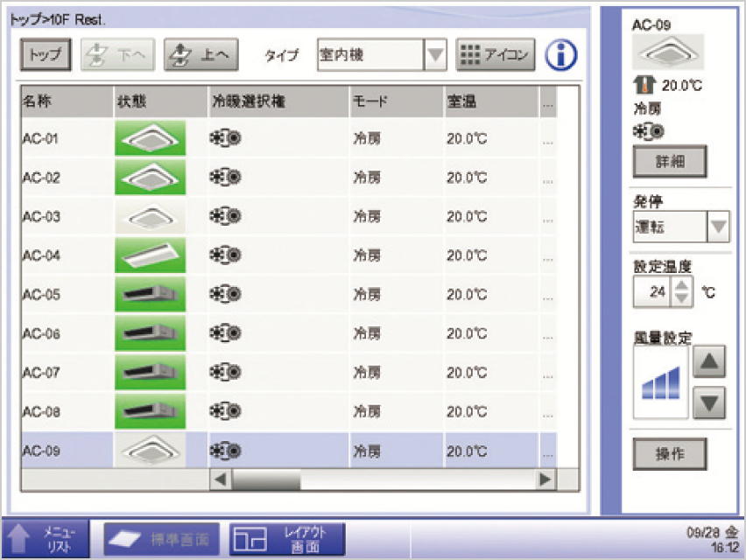Click the side panel AC-09 unit thumbnail

[x=668, y=52]
